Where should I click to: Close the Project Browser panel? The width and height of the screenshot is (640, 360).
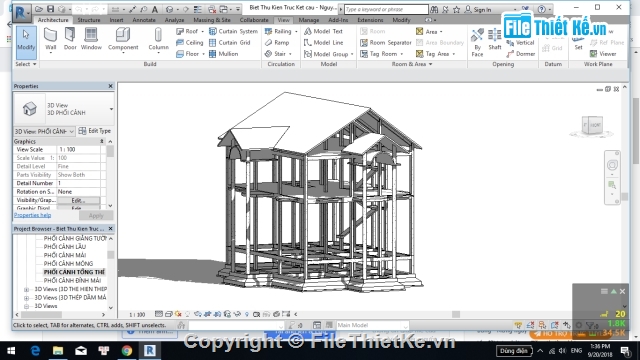(110, 229)
